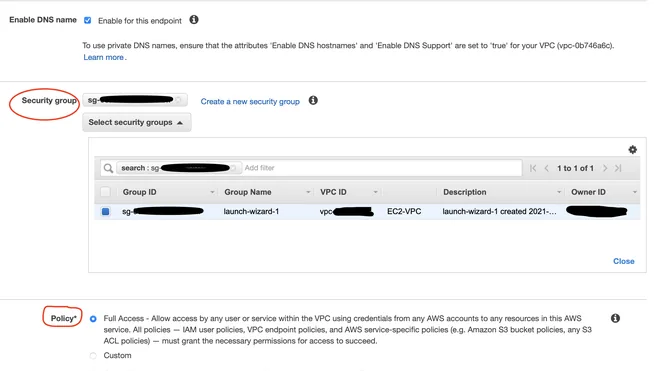660x371 pixels.
Task: Open the Learn more link
Action: [x=104, y=57]
